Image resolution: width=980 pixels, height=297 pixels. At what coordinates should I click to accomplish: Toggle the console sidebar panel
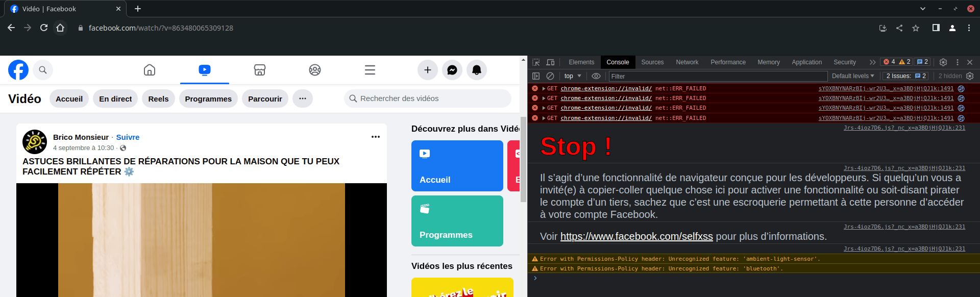coord(536,76)
